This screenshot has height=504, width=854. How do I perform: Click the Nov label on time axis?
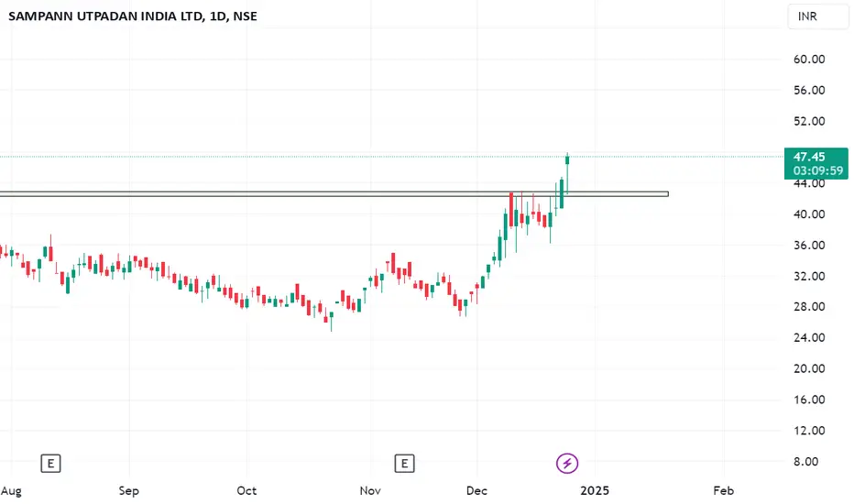pyautogui.click(x=370, y=491)
